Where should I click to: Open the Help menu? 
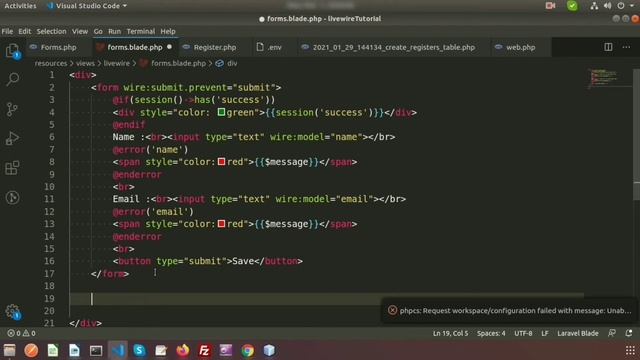coord(168,31)
